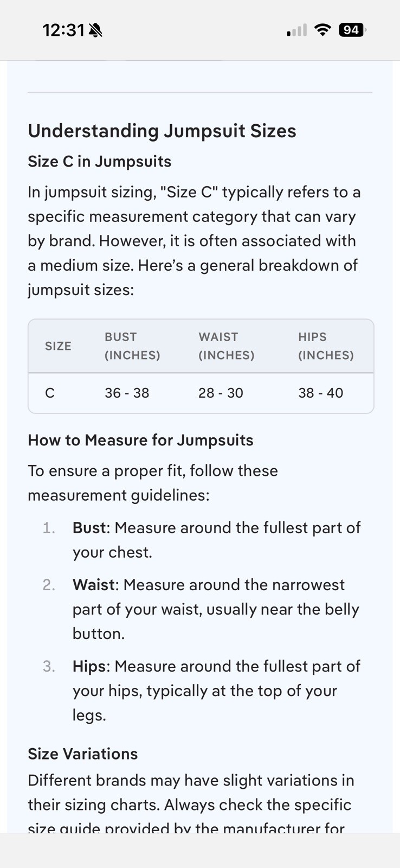Screen dimensions: 400x868
Task: Click the BUST (INCHES) column header
Action: pos(132,346)
